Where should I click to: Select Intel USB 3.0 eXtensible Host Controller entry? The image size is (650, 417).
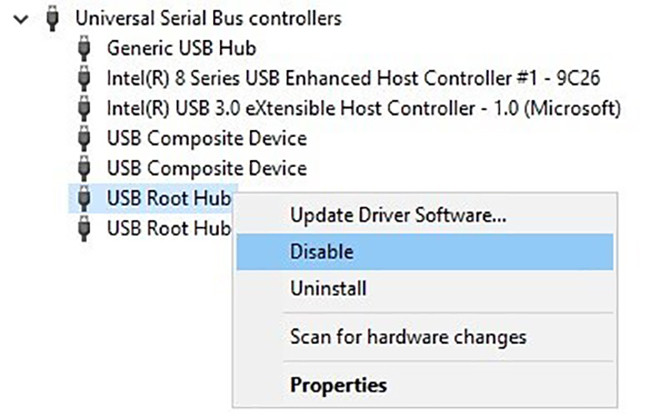(364, 108)
